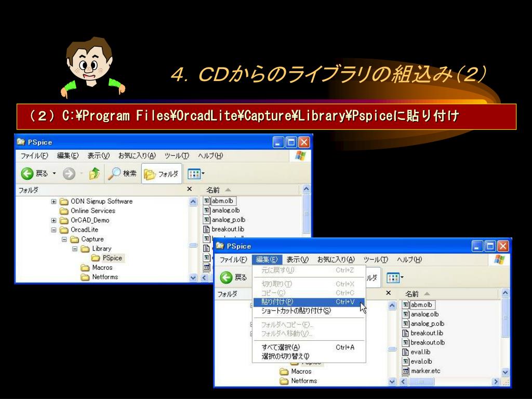This screenshot has width=532, height=399.
Task: Open back-history dropdown arrow beside 戻る in rear window
Action: [x=54, y=174]
